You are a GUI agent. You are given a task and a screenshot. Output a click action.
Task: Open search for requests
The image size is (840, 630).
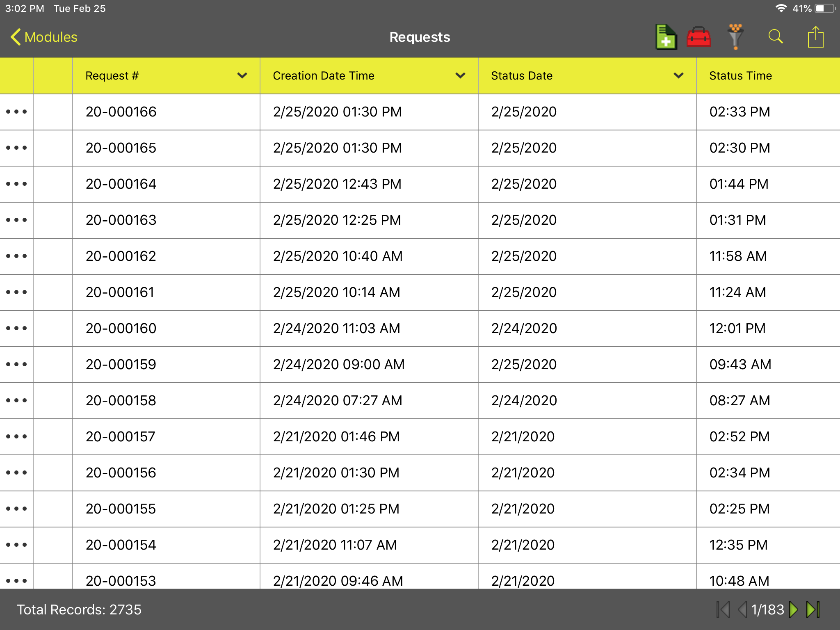[x=775, y=37]
